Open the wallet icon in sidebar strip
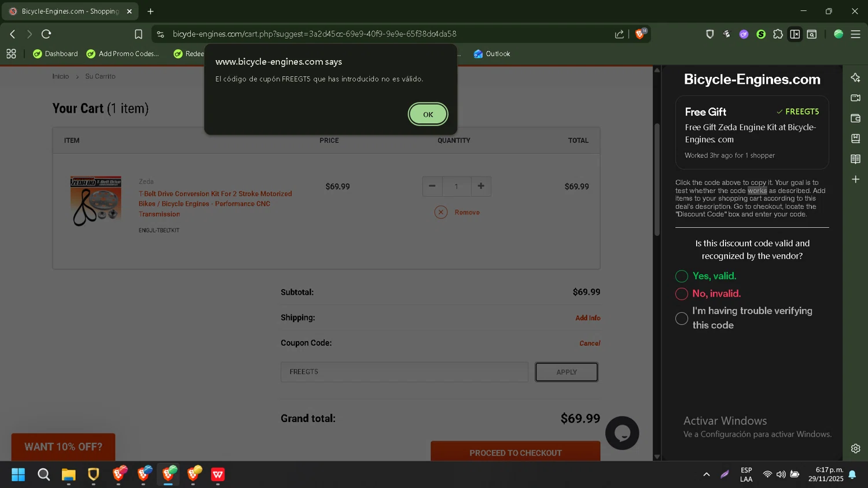 click(x=855, y=118)
